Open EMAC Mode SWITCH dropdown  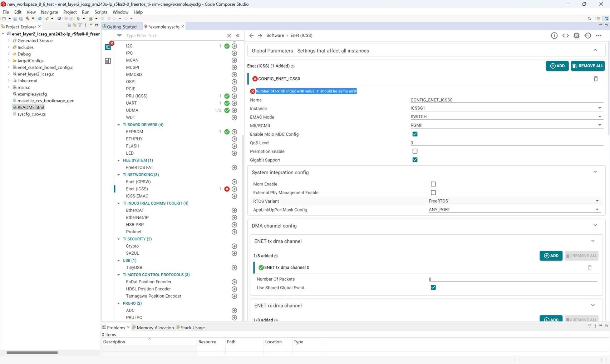[507, 117]
